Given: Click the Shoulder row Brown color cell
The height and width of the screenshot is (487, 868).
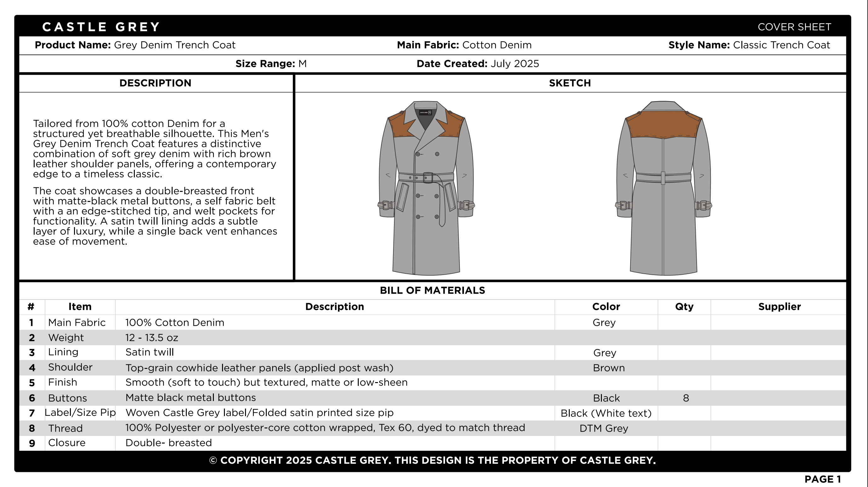Looking at the screenshot, I should 608,368.
